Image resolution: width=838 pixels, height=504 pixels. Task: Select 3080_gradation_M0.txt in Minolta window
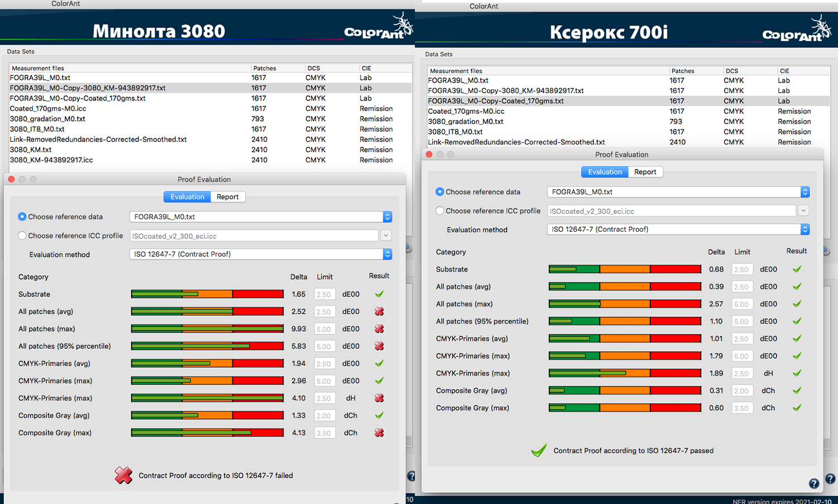211,119
